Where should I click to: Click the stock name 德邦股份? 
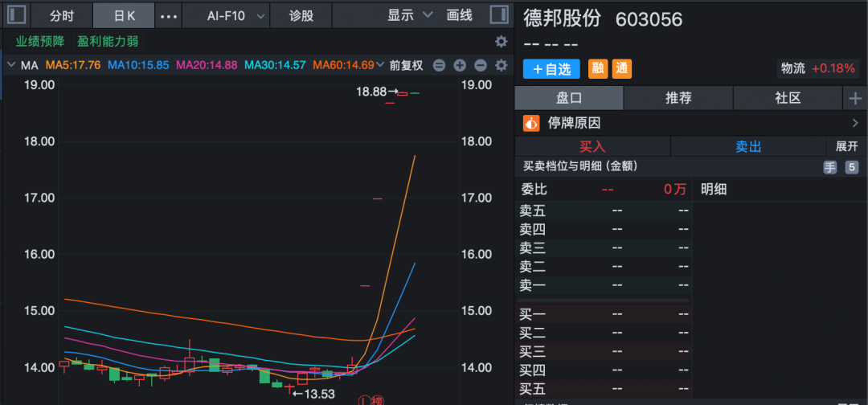coord(562,18)
